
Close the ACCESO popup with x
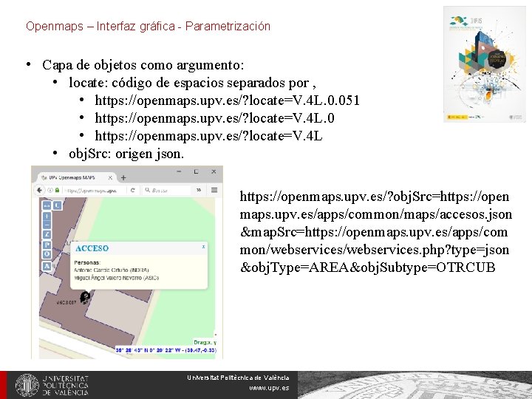point(203,247)
